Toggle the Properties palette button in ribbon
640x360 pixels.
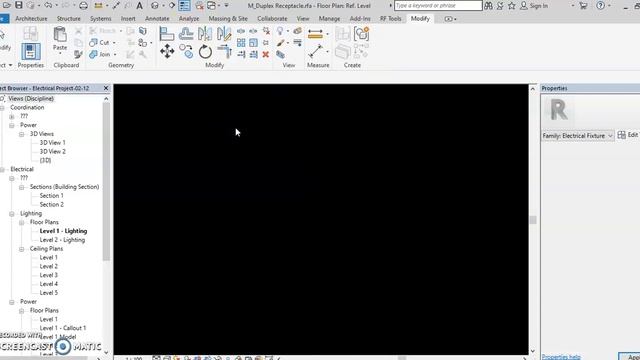coord(31,51)
